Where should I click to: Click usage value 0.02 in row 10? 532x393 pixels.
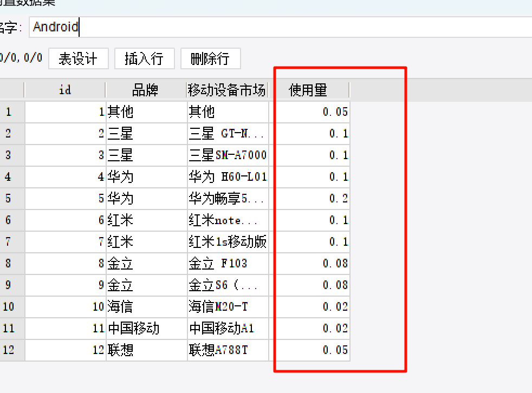click(309, 307)
